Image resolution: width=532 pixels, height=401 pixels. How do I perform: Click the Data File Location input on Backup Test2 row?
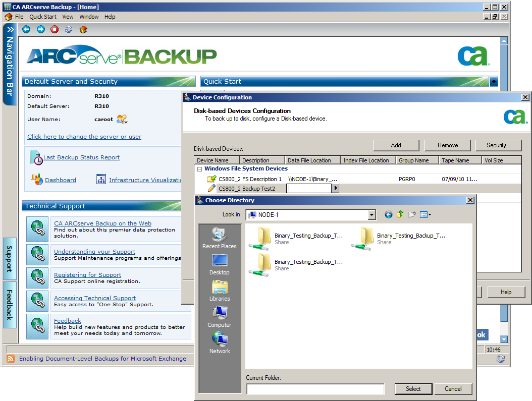[309, 189]
